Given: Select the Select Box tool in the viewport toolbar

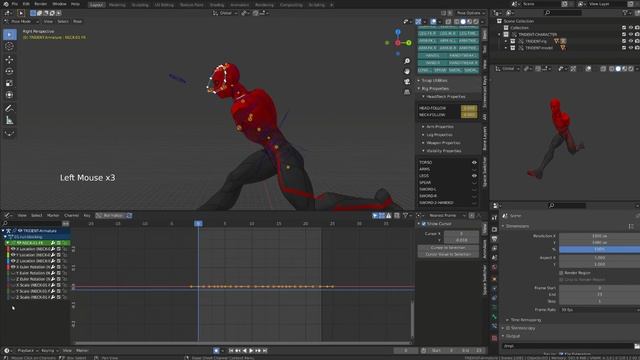Looking at the screenshot, I should click(x=10, y=34).
